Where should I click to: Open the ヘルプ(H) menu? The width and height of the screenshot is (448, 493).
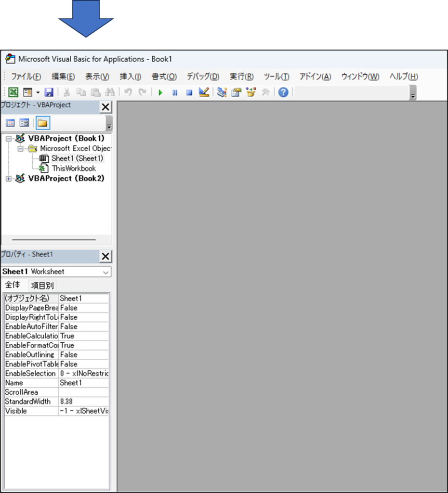pyautogui.click(x=404, y=77)
